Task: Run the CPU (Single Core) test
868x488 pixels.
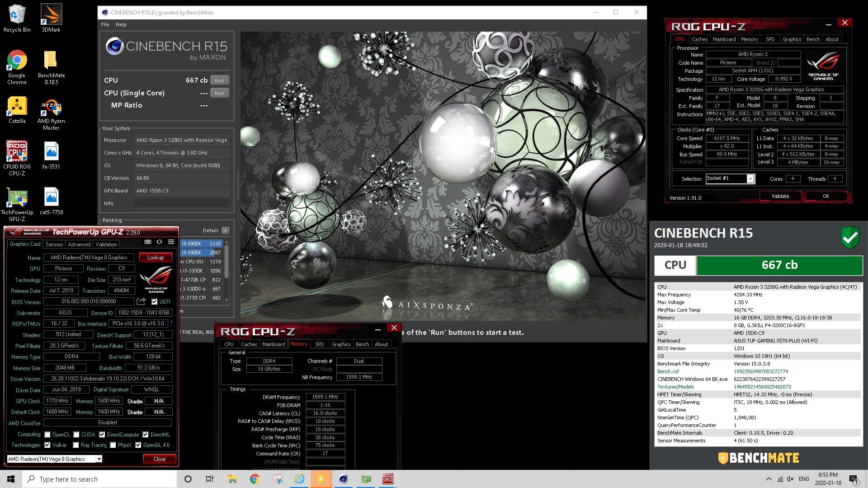Action: (x=219, y=93)
